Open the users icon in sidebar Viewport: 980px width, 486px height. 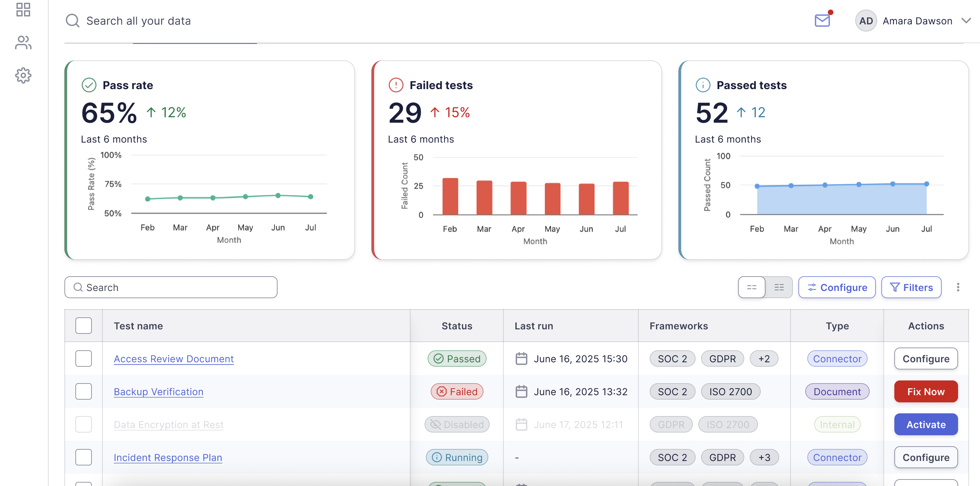[x=23, y=42]
